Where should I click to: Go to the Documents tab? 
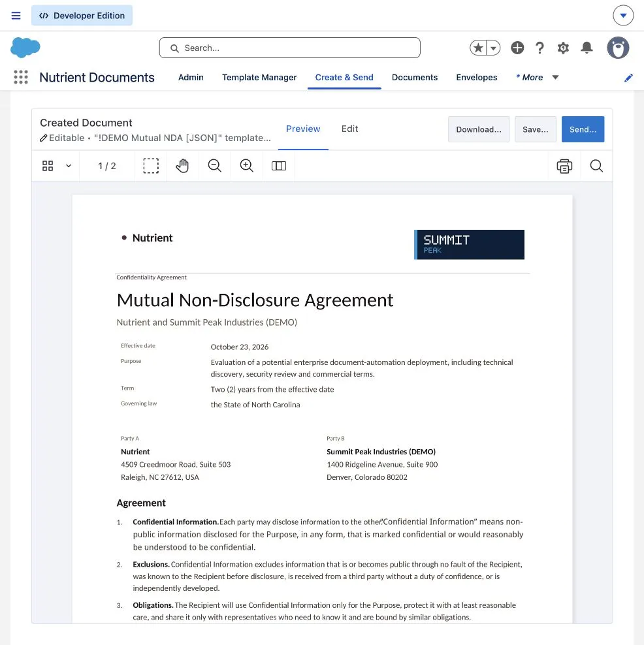414,77
